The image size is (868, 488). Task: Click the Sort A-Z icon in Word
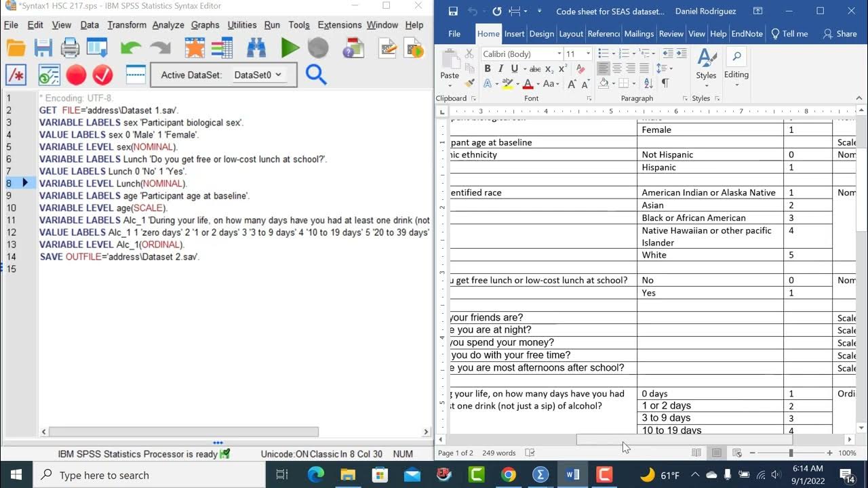(x=648, y=83)
